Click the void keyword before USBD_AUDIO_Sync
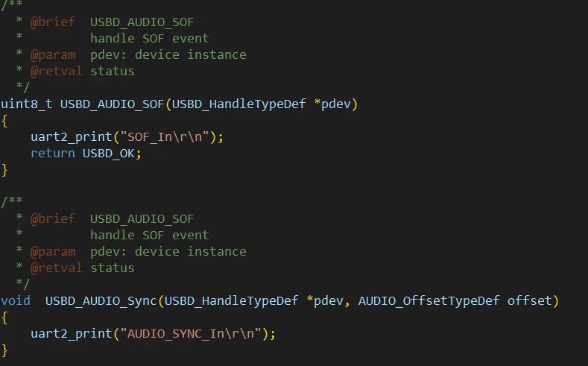This screenshot has height=366, width=588. pyautogui.click(x=16, y=300)
